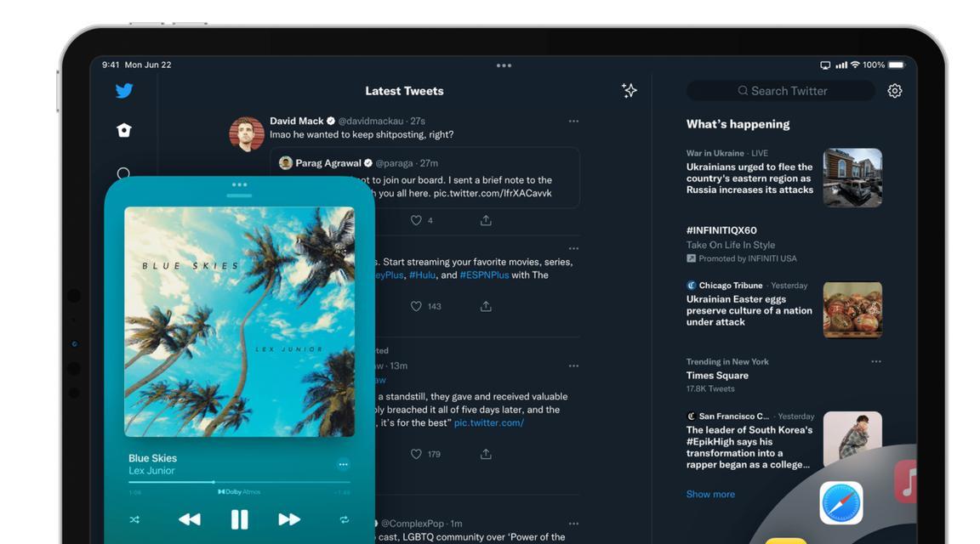Seek in the Blue Skies progress bar

239,482
